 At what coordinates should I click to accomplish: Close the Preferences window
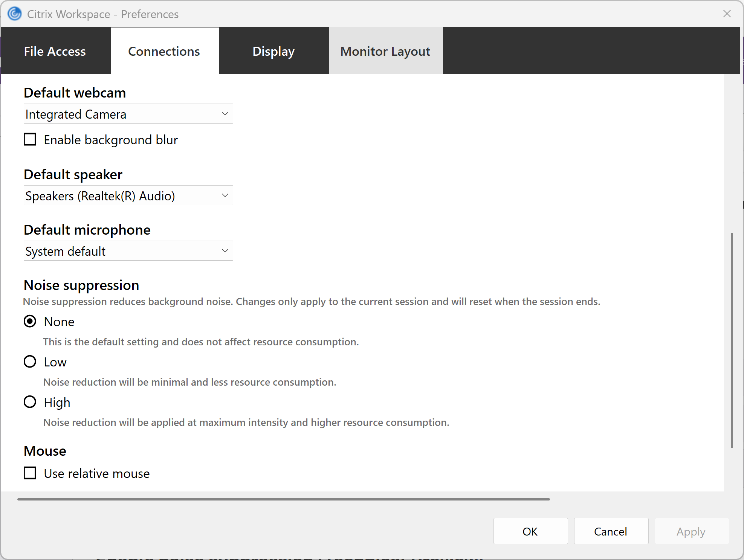(727, 14)
